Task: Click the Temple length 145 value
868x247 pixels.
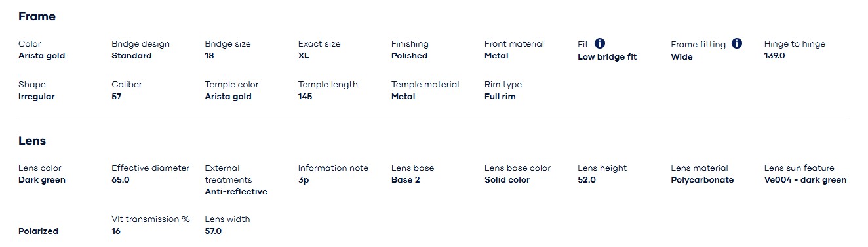Action: [305, 97]
